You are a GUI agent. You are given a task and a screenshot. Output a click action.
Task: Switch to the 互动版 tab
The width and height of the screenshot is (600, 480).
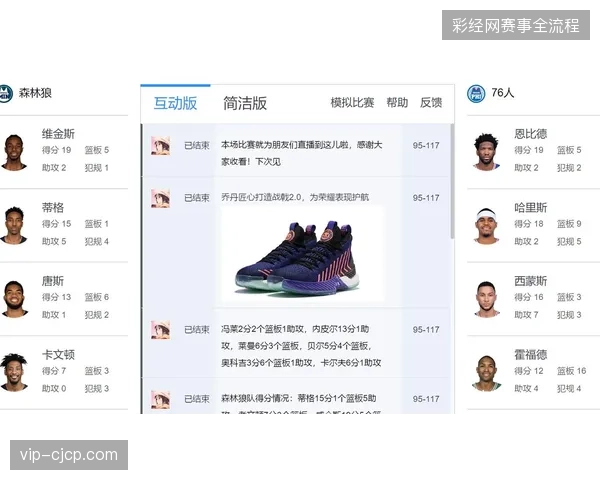175,103
